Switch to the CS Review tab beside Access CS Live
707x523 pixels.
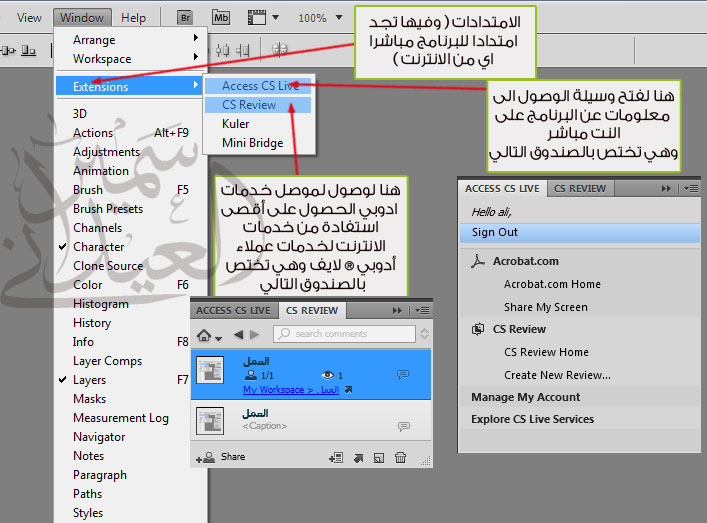click(x=580, y=188)
